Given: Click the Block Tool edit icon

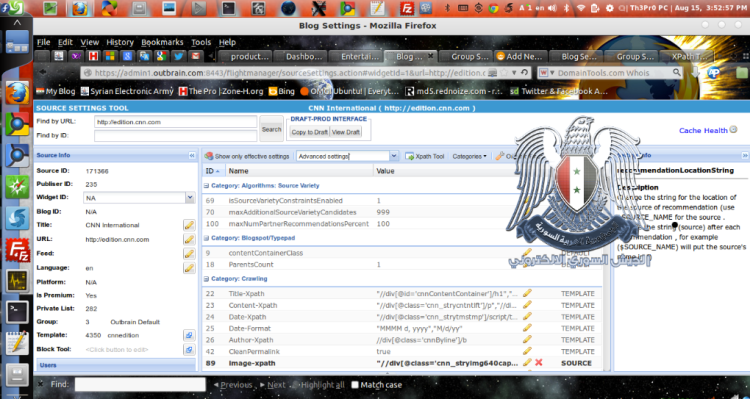Looking at the screenshot, I should coord(189,350).
